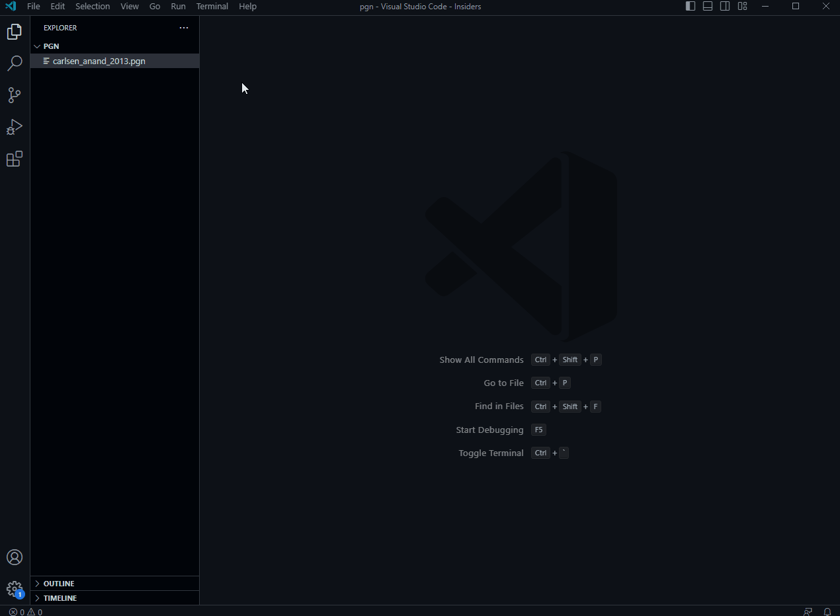Open Customize Layout icon
The height and width of the screenshot is (616, 840).
click(x=742, y=6)
